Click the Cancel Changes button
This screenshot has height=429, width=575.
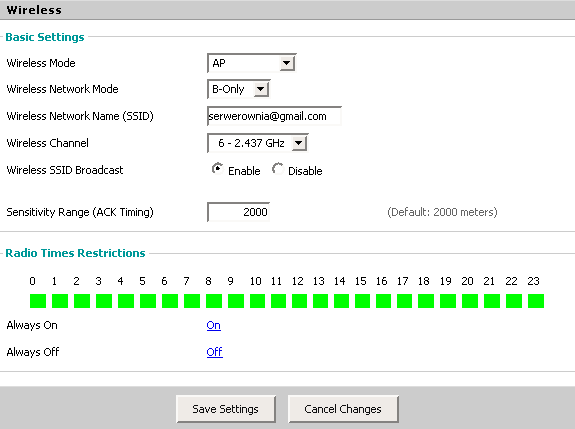(343, 409)
